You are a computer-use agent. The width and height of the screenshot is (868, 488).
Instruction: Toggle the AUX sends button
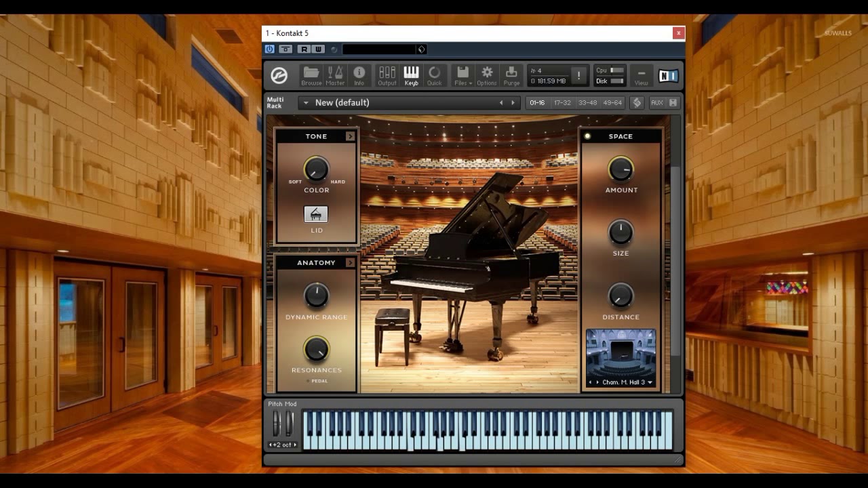coord(656,103)
